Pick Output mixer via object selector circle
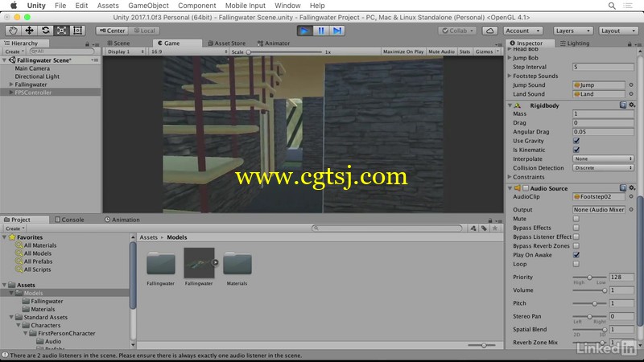 tap(631, 210)
